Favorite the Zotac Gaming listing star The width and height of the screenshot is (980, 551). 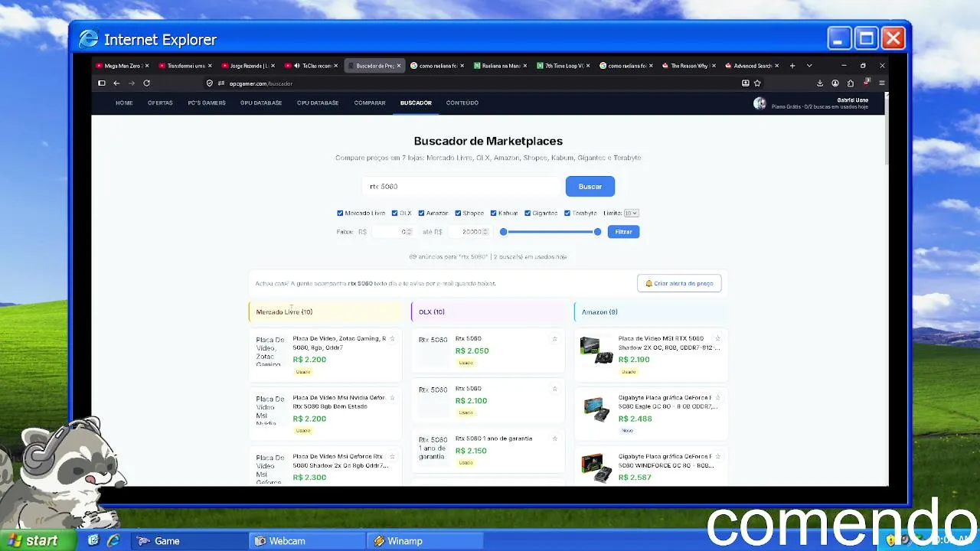[x=392, y=338]
